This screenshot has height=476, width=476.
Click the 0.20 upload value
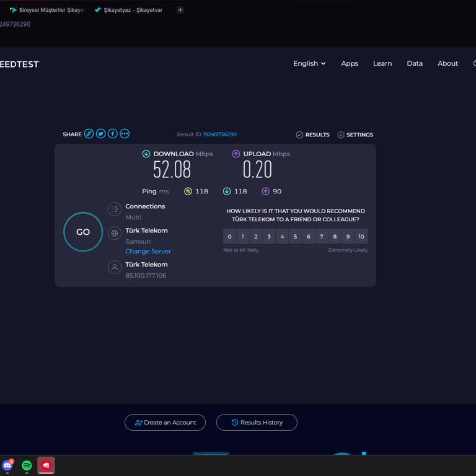pyautogui.click(x=257, y=169)
